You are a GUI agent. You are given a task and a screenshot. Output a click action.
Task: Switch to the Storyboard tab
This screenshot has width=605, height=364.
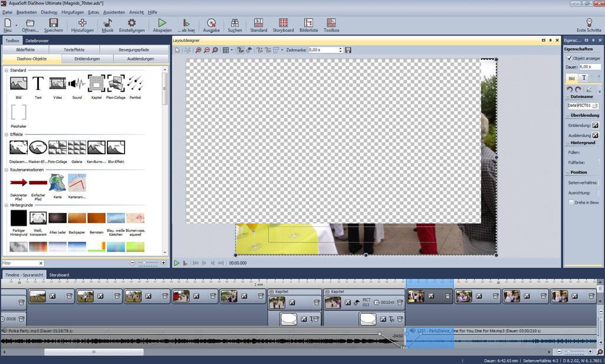(x=59, y=275)
